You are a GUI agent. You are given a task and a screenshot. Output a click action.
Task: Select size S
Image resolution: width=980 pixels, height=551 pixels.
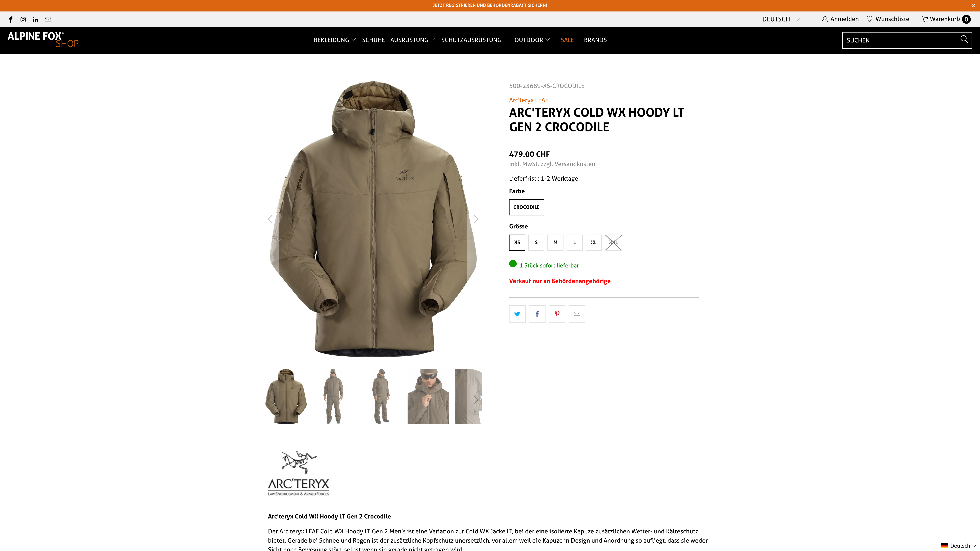536,242
